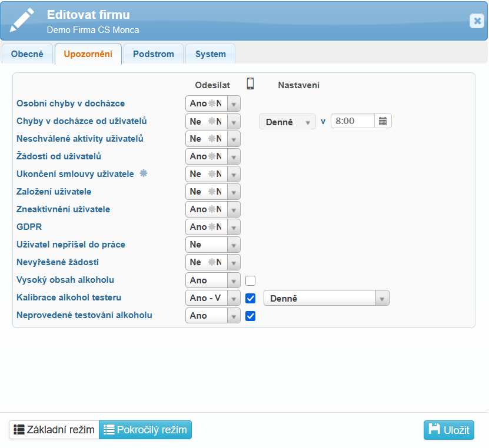
Task: Click the 8:00 time input field
Action: click(x=352, y=121)
